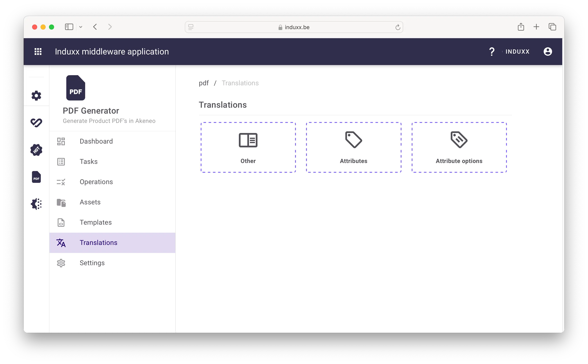
Task: Open the Attributes translations card
Action: point(354,148)
